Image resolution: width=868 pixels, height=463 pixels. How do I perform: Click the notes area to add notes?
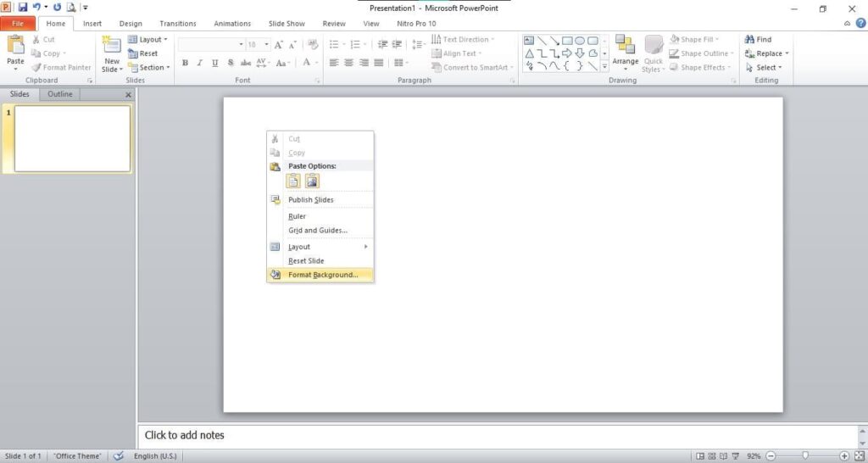coord(500,435)
